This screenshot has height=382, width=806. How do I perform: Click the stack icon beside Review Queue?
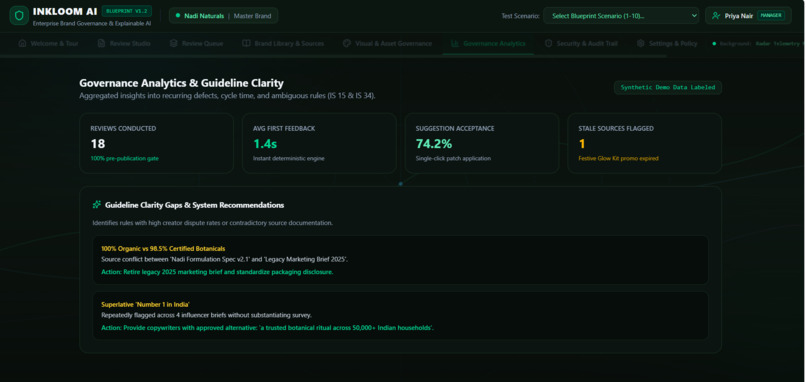pos(174,44)
